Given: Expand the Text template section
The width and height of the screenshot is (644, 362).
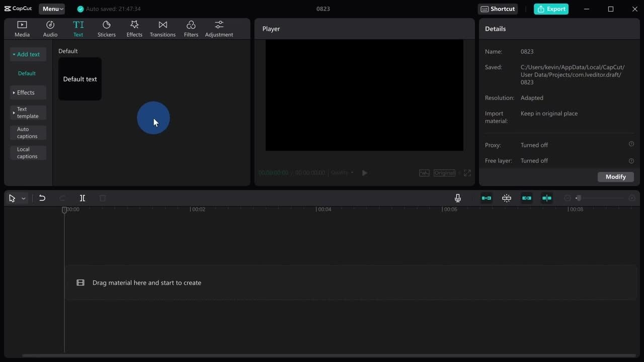Looking at the screenshot, I should (28, 113).
